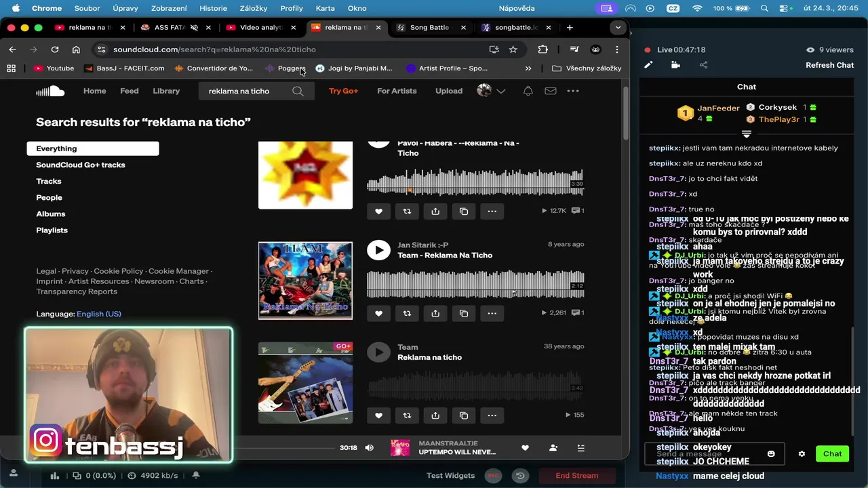Open more options for Jan Sitarik track

[x=492, y=313]
